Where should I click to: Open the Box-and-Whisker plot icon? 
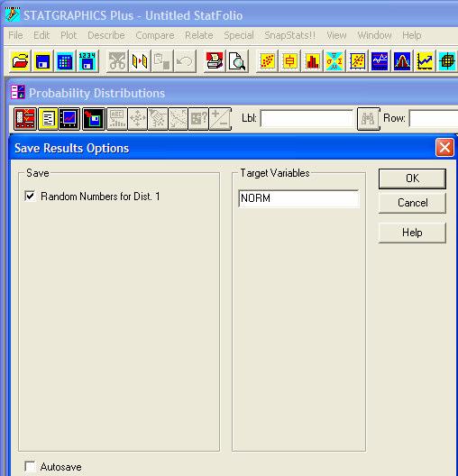tap(289, 61)
